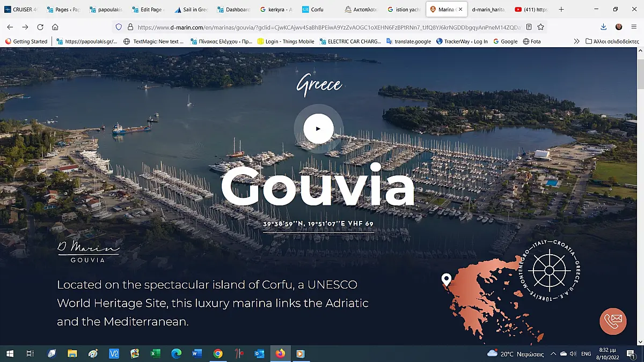The width and height of the screenshot is (644, 362).
Task: Open the 'Άλλοι σελιδοδείκτες' bookmarks folder
Action: click(612, 41)
